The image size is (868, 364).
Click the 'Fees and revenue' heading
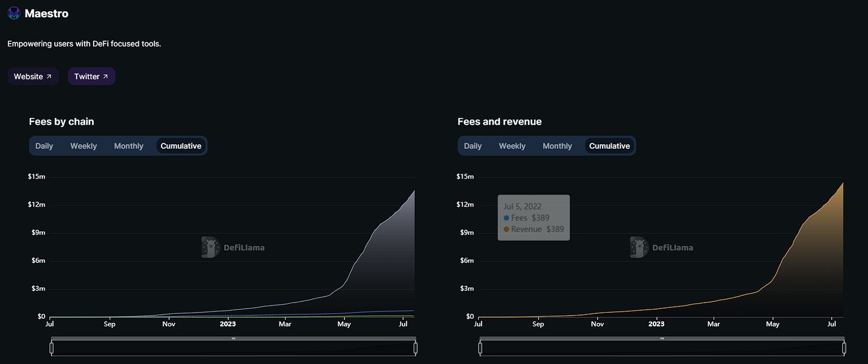[x=500, y=122]
